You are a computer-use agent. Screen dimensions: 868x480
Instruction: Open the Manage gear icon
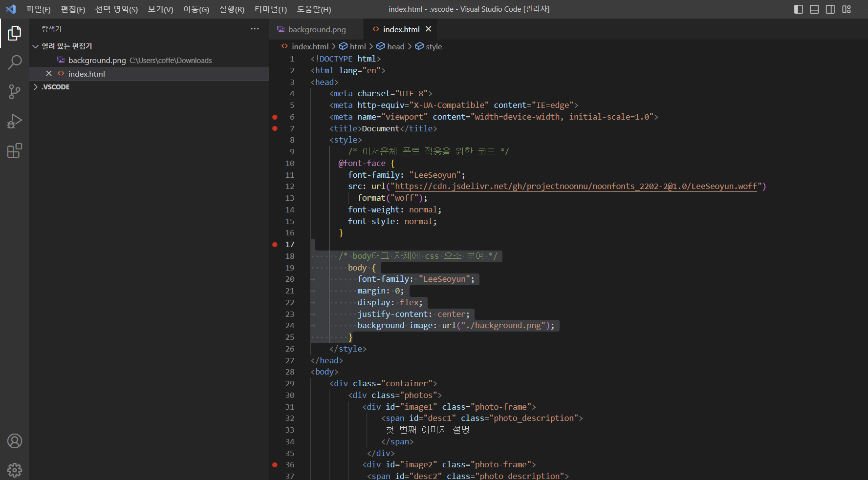point(15,470)
